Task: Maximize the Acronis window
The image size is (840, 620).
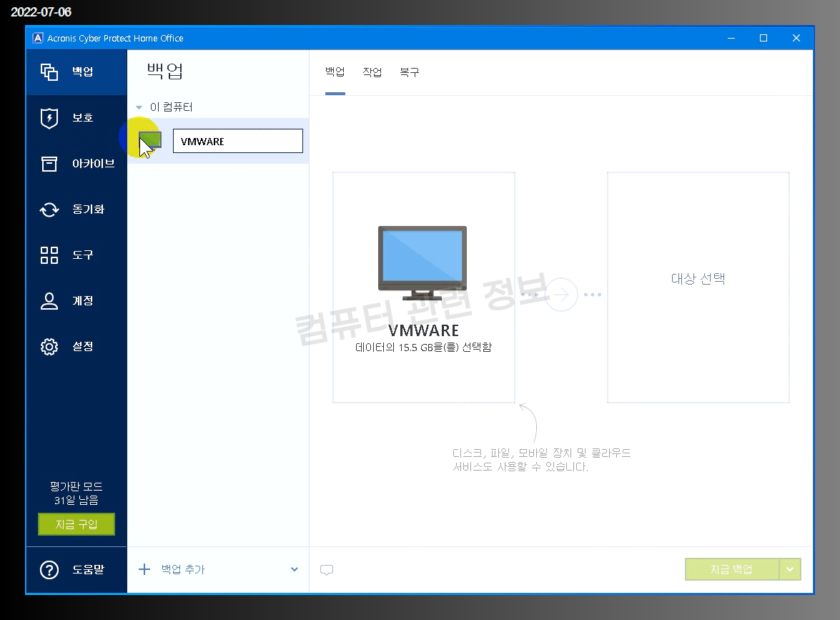Action: coord(764,38)
